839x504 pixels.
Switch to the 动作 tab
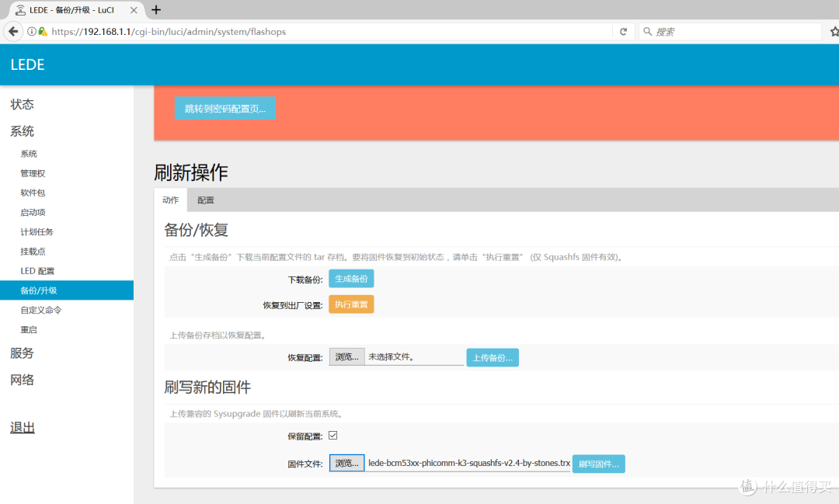tap(171, 200)
